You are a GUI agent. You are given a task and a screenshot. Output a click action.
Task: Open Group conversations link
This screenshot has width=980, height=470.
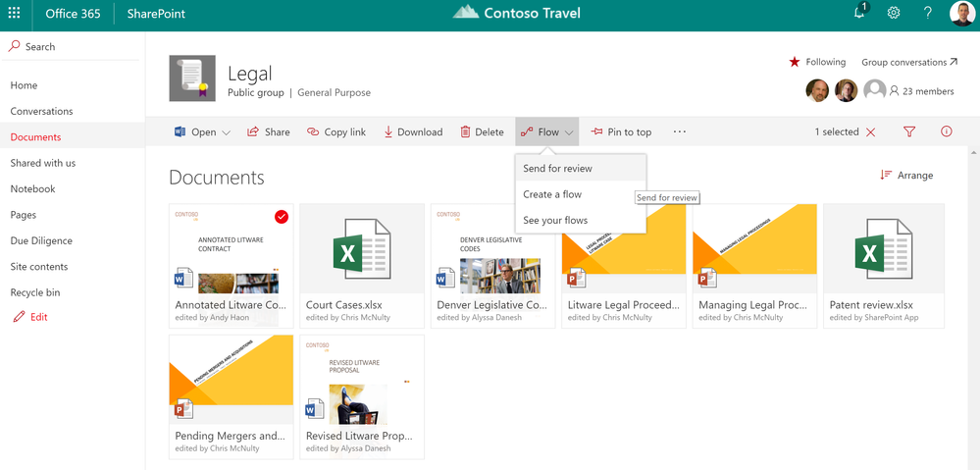tap(909, 62)
